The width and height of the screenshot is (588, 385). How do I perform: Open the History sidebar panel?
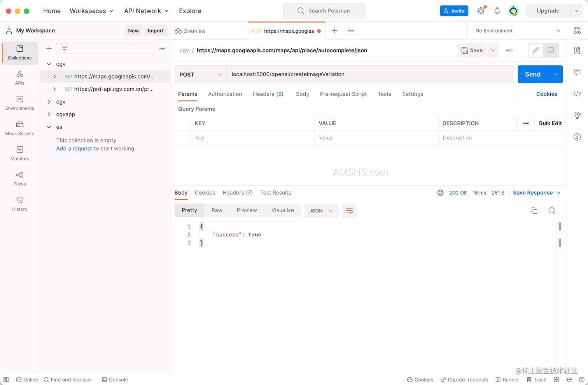click(x=19, y=204)
